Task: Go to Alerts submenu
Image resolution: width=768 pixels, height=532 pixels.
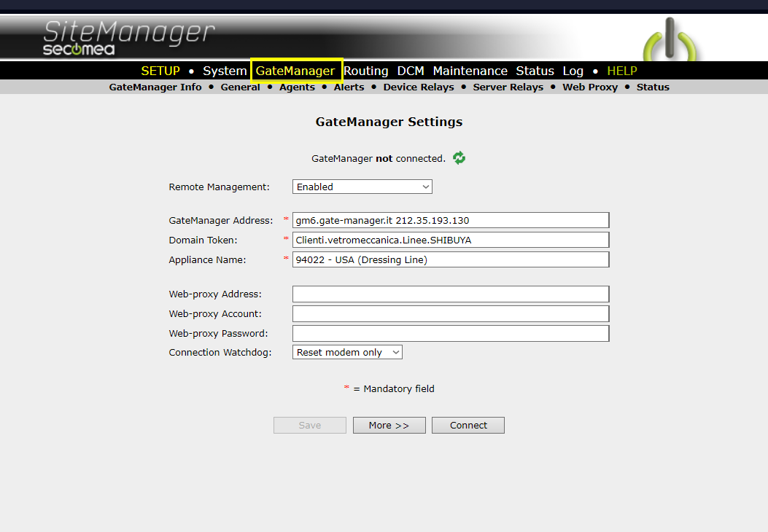Action: pos(349,87)
